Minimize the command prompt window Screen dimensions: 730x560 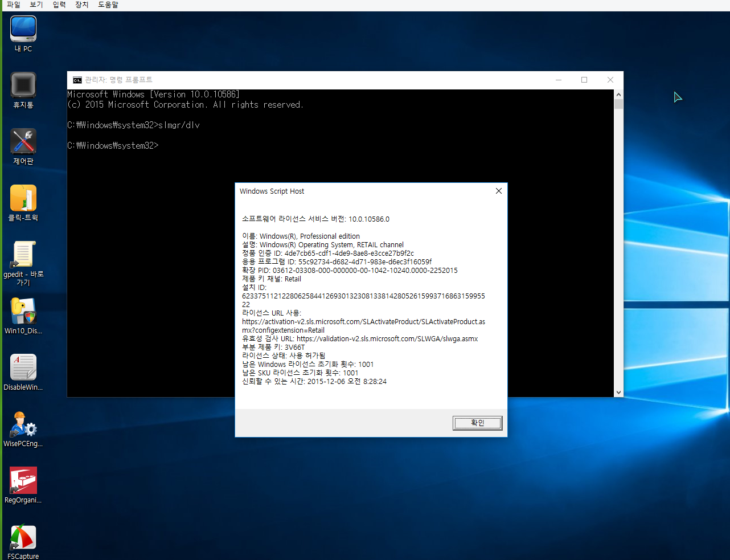pos(559,80)
